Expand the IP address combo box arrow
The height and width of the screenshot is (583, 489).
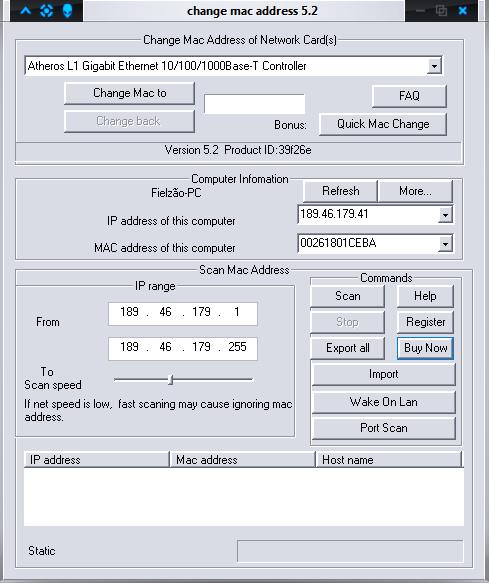click(x=445, y=215)
